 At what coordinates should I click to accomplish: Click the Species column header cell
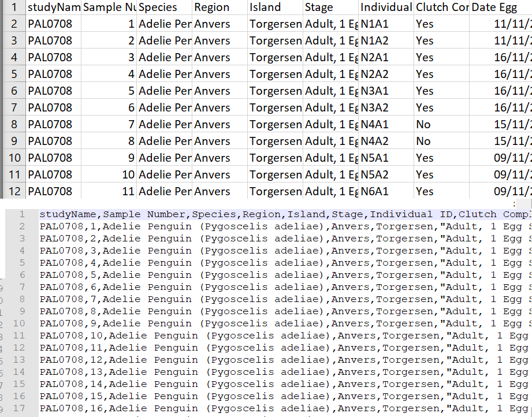[164, 8]
